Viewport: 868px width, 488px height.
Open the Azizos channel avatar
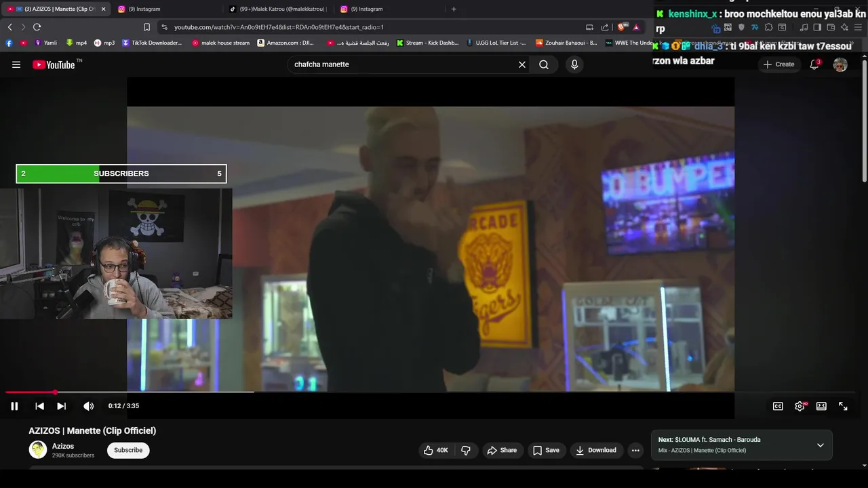pyautogui.click(x=38, y=449)
